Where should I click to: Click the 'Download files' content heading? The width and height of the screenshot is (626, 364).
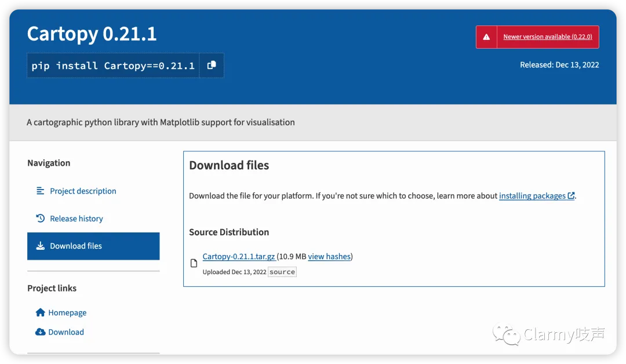pos(229,165)
